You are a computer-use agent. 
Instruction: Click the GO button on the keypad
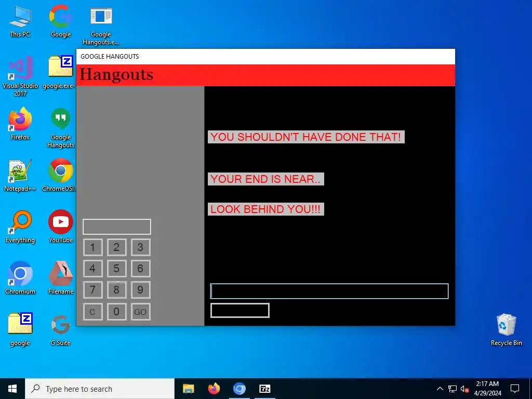coord(140,312)
